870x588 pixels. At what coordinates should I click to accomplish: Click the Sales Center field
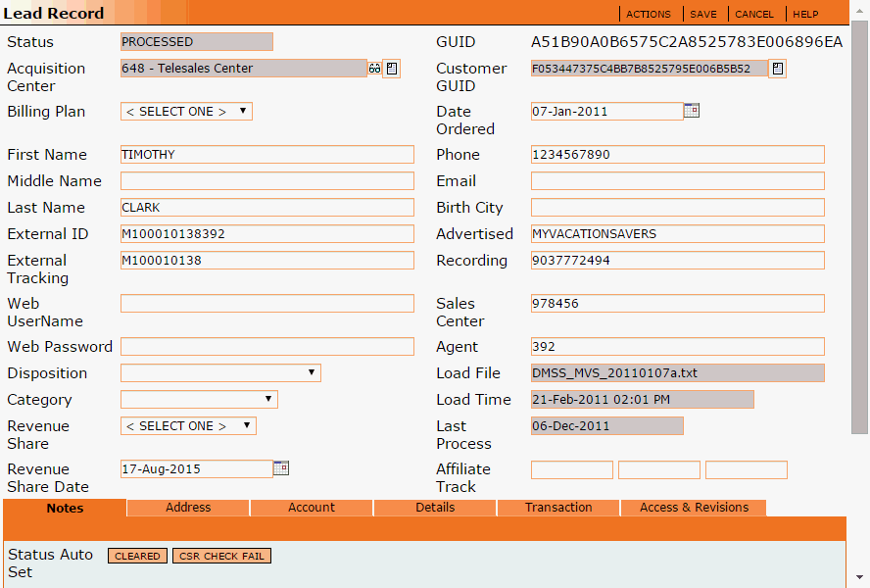[677, 303]
